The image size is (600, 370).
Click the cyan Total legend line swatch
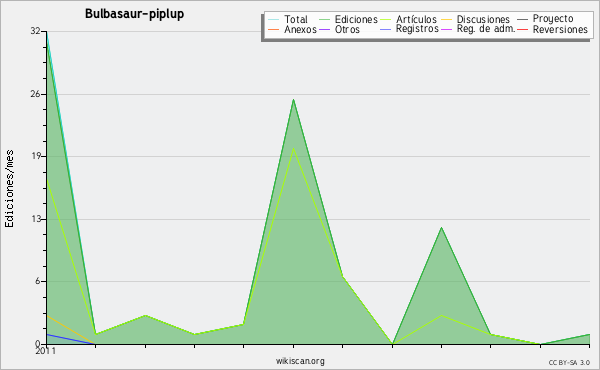[274, 20]
